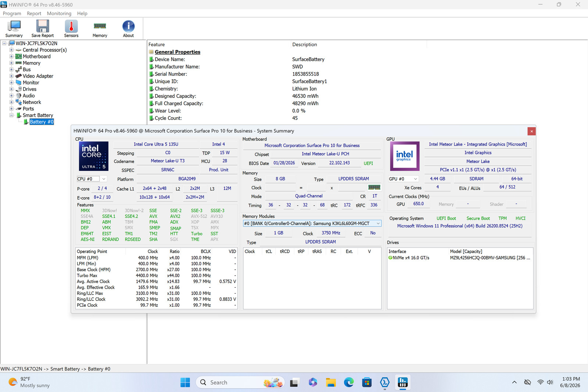This screenshot has width=588, height=392.
Task: Click the Turbo Max operating point row
Action: [156, 276]
